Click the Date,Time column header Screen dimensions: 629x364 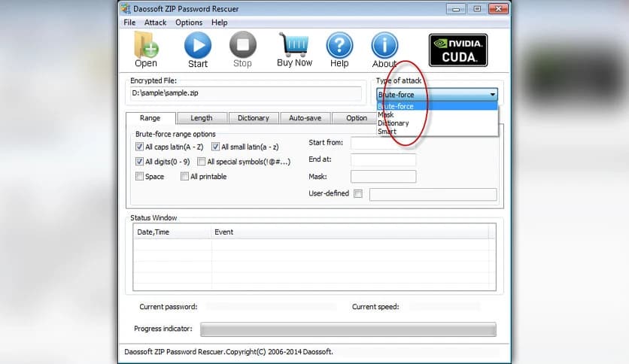click(172, 232)
